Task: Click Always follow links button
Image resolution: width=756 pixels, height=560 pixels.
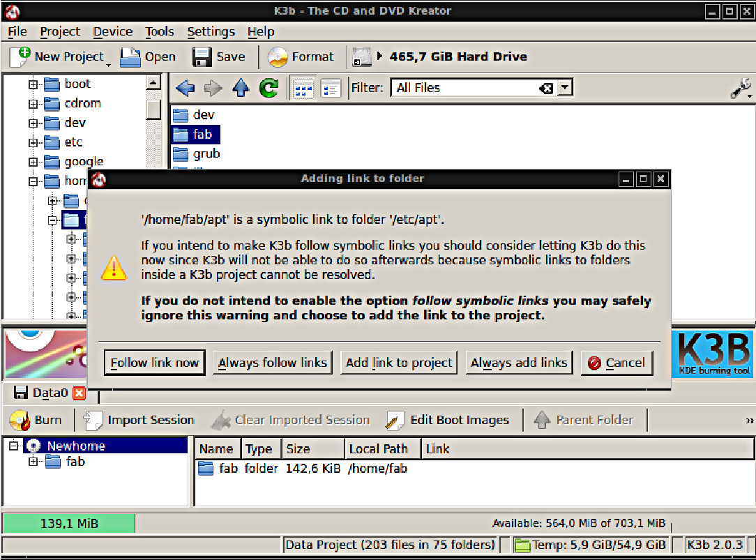Action: coord(273,363)
